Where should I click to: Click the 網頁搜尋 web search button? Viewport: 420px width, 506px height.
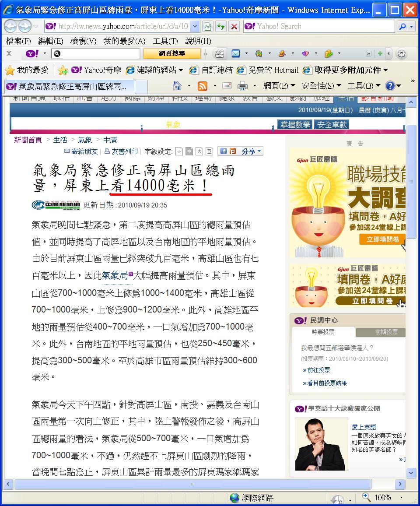pyautogui.click(x=172, y=53)
